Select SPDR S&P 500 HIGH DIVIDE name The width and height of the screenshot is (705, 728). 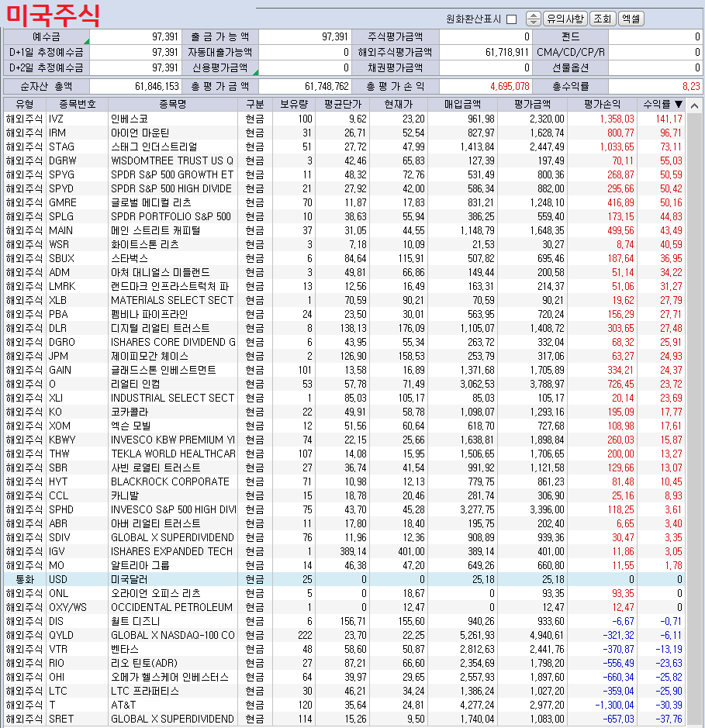(173, 188)
